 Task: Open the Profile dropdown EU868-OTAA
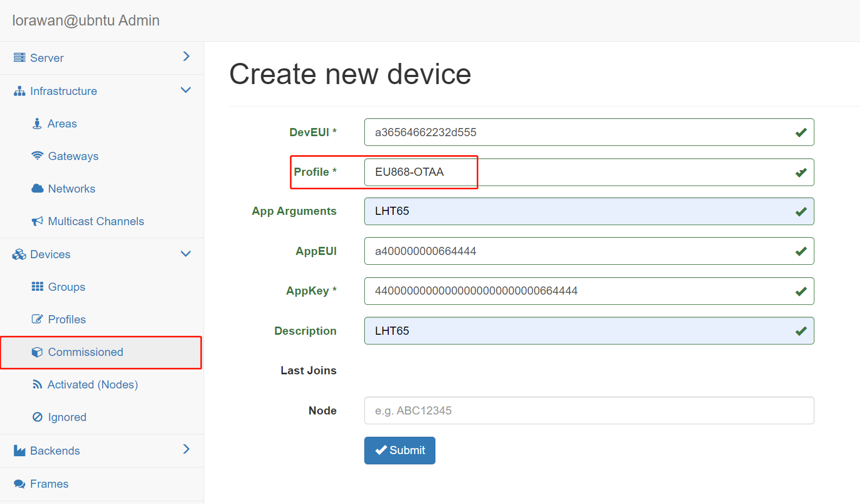point(589,172)
